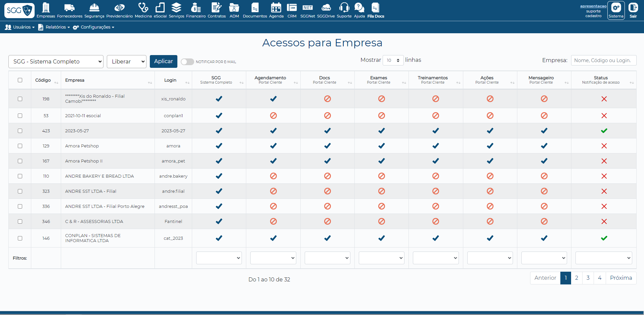The width and height of the screenshot is (644, 315).
Task: Click the Mostrar linhas count stepper
Action: (x=393, y=60)
